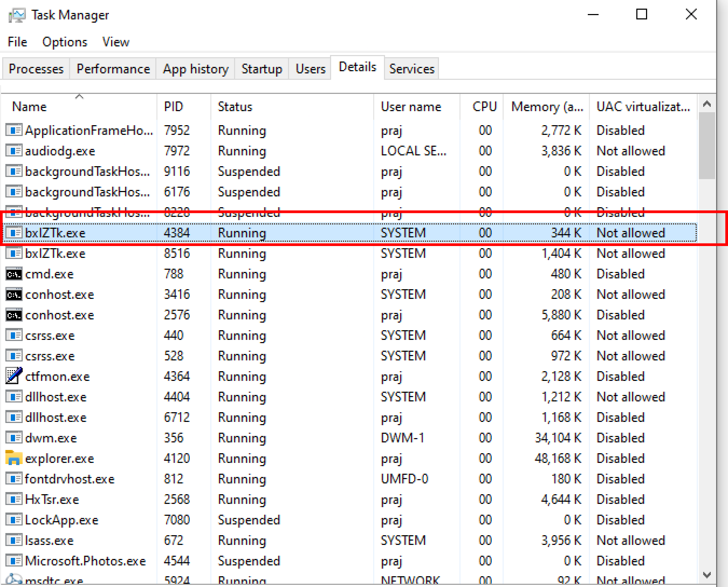This screenshot has height=587, width=728.
Task: Click the cmd.exe console icon
Action: tap(14, 274)
